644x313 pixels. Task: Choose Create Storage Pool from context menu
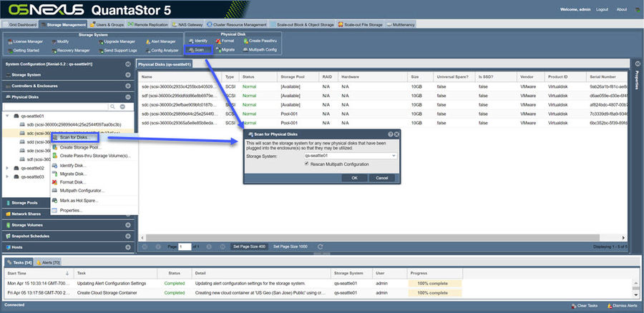coord(80,147)
